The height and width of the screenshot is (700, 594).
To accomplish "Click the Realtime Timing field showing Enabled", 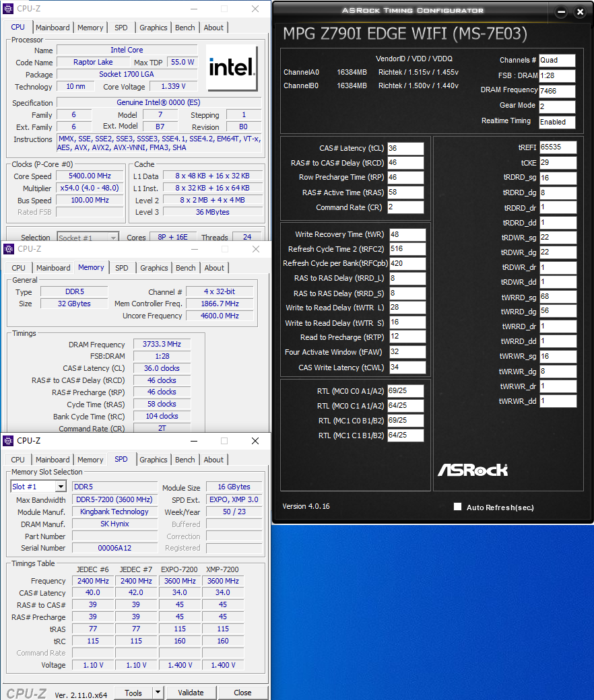I will pos(556,122).
